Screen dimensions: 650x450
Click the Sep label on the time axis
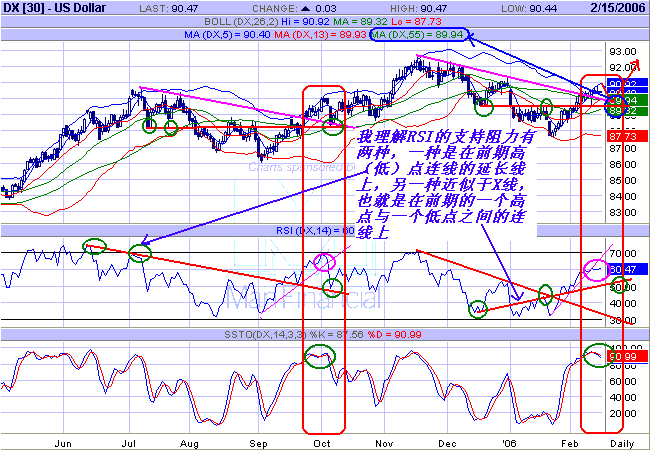[258, 443]
